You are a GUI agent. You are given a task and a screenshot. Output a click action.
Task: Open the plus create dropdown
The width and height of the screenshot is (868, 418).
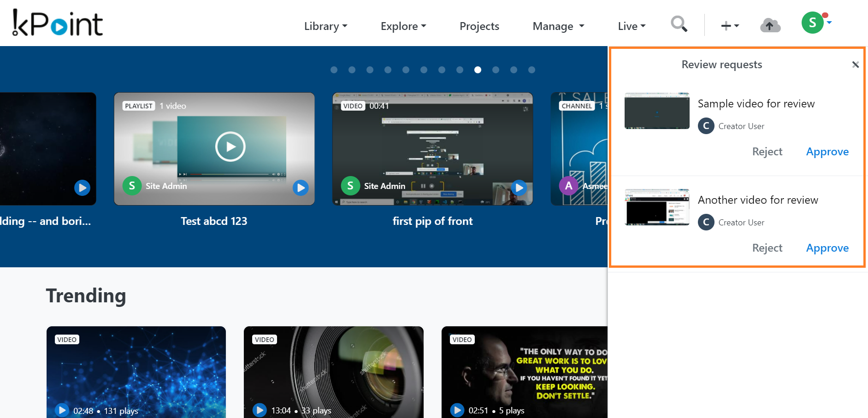(729, 26)
